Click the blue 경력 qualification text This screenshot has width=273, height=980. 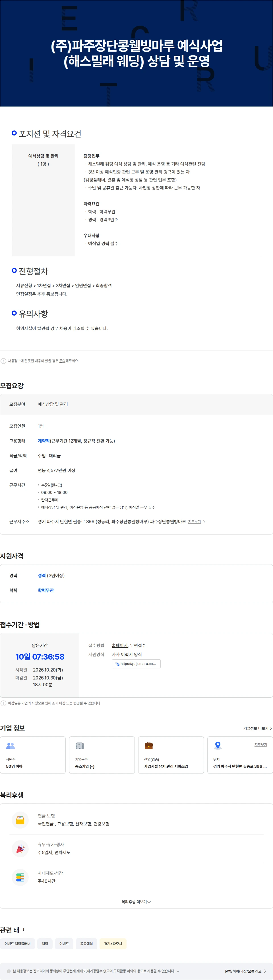tap(42, 576)
